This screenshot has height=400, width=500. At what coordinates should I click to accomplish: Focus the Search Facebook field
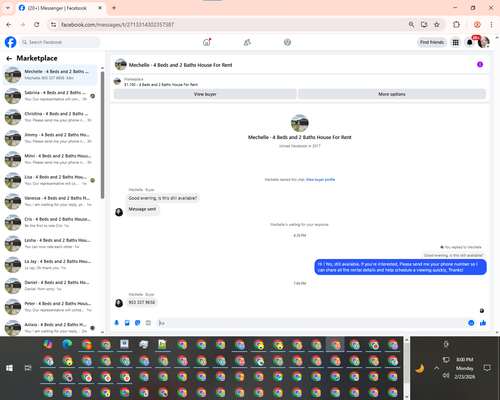point(60,42)
